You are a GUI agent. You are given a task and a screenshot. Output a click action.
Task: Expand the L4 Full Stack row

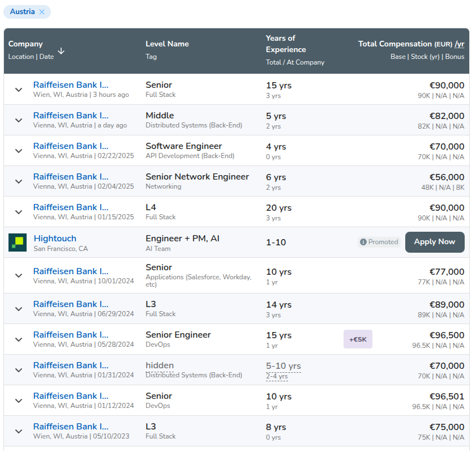[x=19, y=212]
